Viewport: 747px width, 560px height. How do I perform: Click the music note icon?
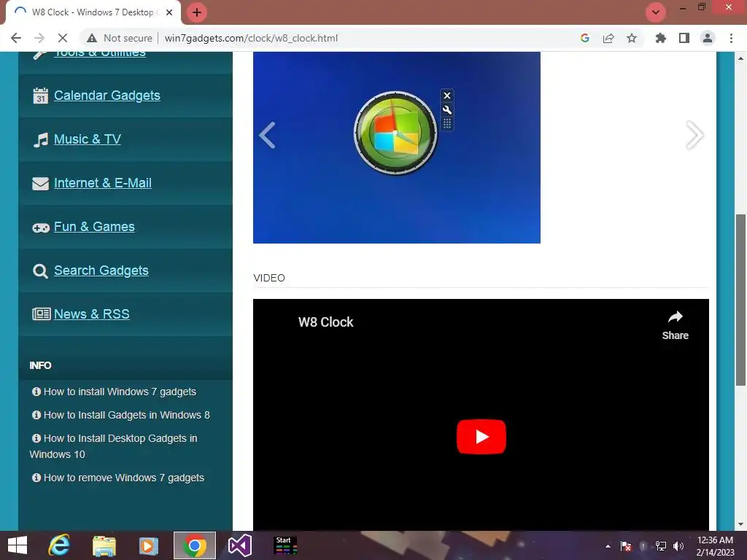point(41,139)
